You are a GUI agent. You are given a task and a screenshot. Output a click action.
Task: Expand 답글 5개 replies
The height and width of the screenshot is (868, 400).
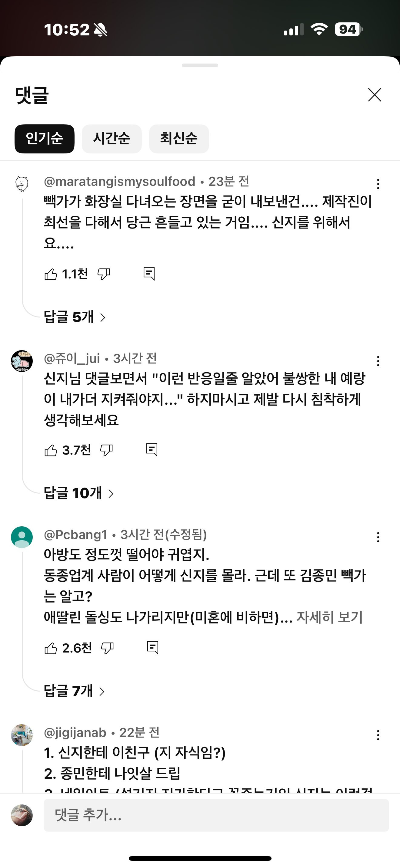pos(75,317)
